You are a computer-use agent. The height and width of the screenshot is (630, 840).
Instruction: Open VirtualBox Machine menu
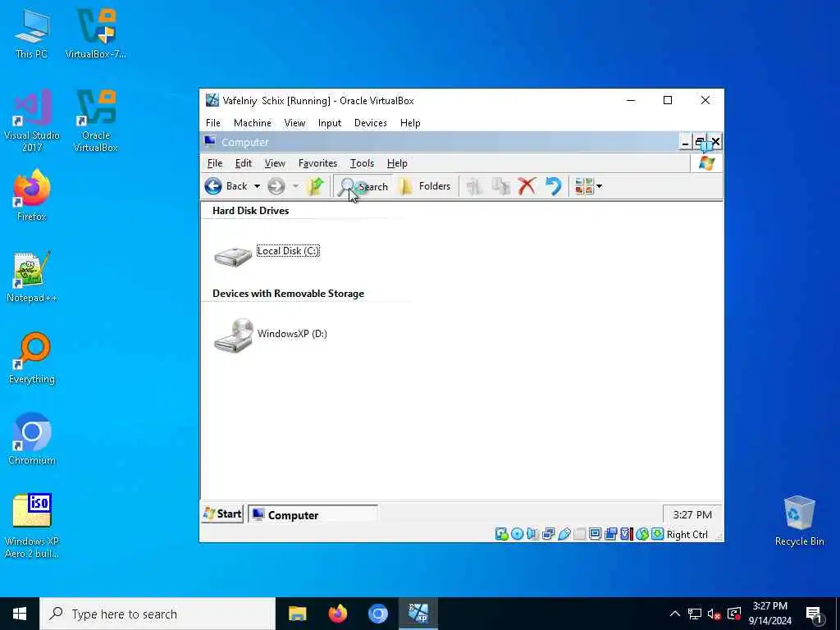tap(253, 123)
